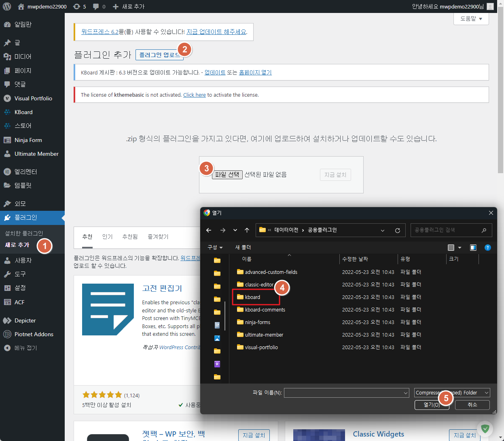Open the WordPress logo menu

pyautogui.click(x=6, y=6)
